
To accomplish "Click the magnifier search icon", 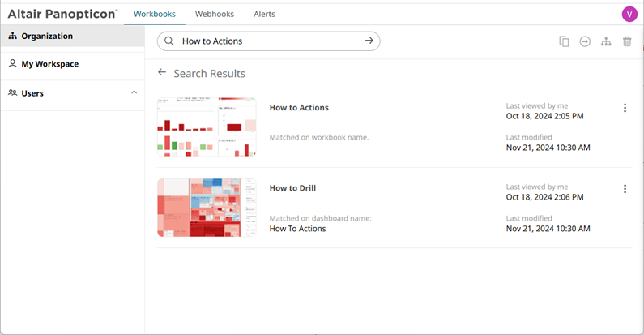I will 168,41.
